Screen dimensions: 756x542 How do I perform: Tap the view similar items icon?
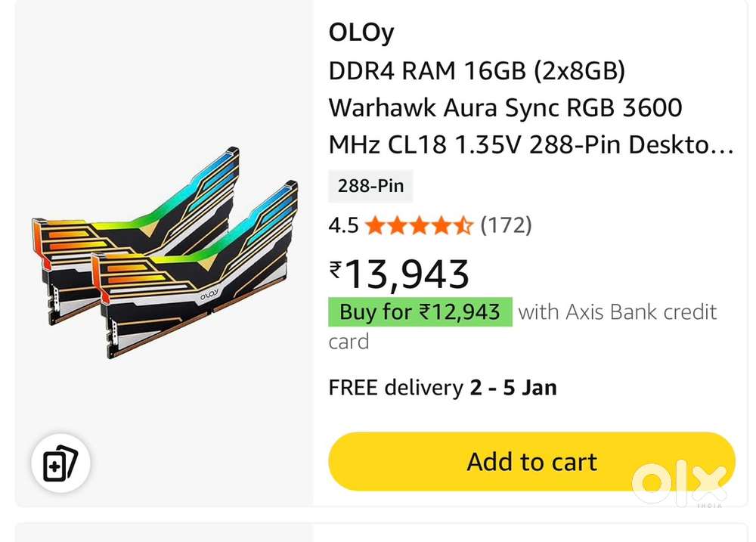point(60,463)
